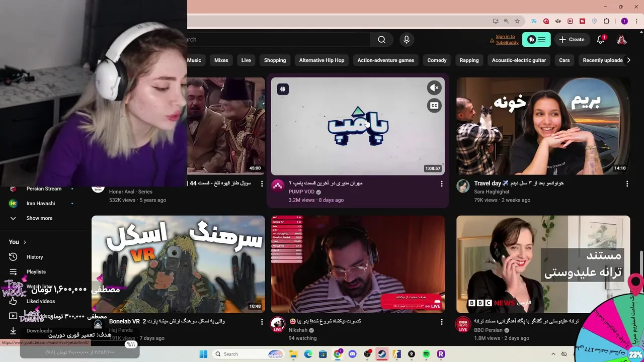The width and height of the screenshot is (644, 362).
Task: Open more options for the Honar Aval video
Action: 262,184
